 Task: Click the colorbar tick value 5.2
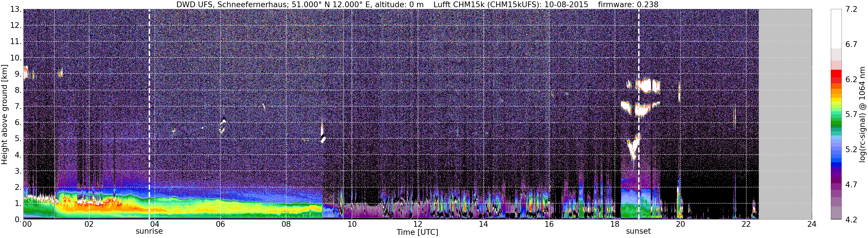pyautogui.click(x=851, y=150)
